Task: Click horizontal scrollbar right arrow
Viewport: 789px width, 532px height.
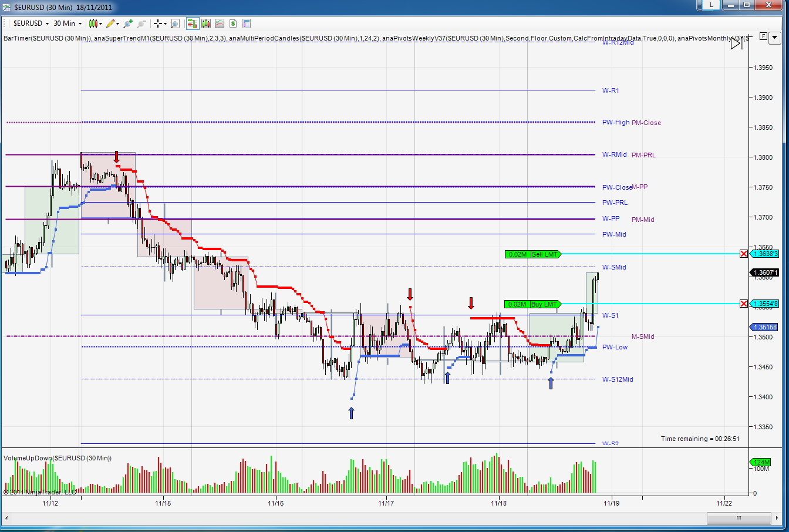Action: [777, 518]
